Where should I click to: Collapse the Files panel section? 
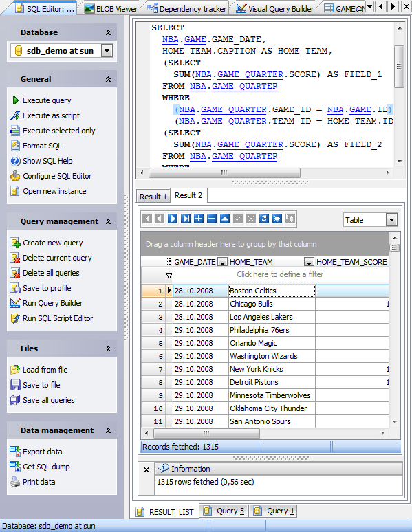[109, 348]
